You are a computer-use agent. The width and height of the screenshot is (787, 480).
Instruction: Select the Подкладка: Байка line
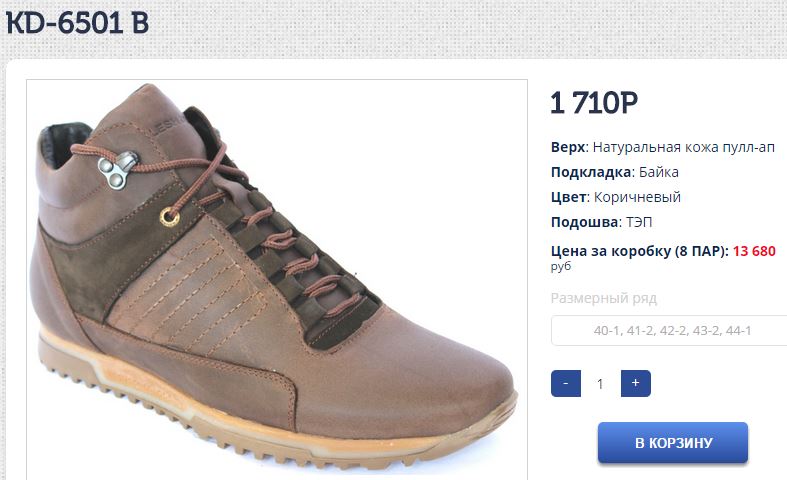614,172
